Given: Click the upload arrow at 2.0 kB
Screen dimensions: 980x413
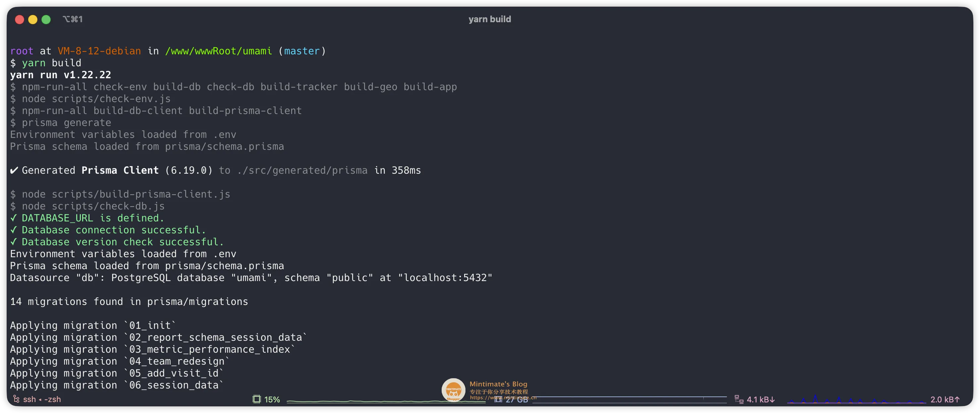Looking at the screenshot, I should (957, 399).
